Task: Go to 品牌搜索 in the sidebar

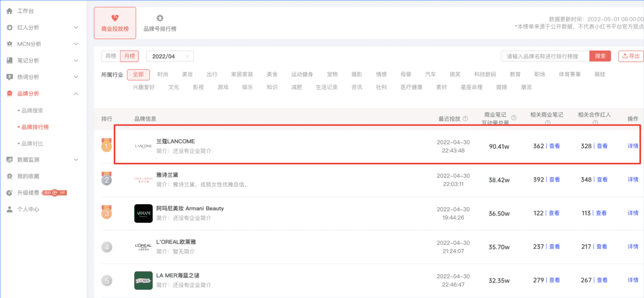Action: pos(32,110)
